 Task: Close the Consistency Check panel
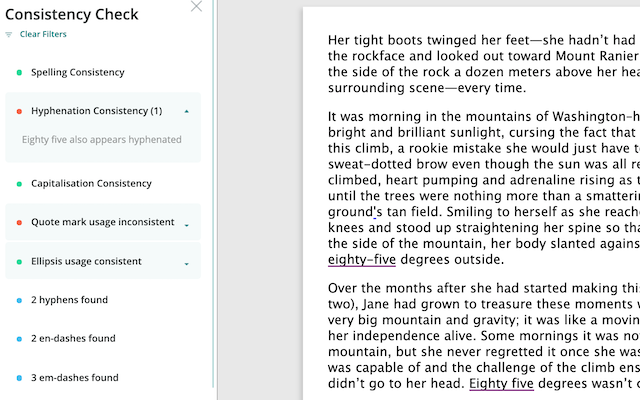pos(196,6)
